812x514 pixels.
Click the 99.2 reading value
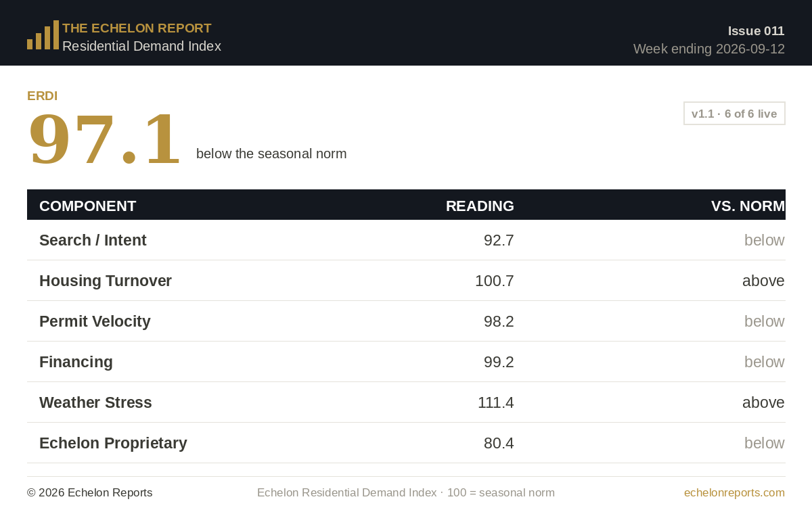[x=499, y=362]
